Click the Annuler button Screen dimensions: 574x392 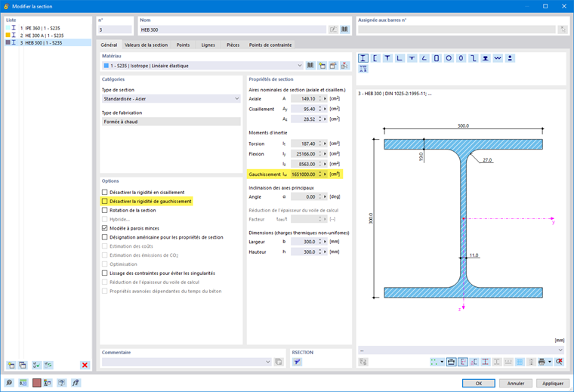coord(516,383)
